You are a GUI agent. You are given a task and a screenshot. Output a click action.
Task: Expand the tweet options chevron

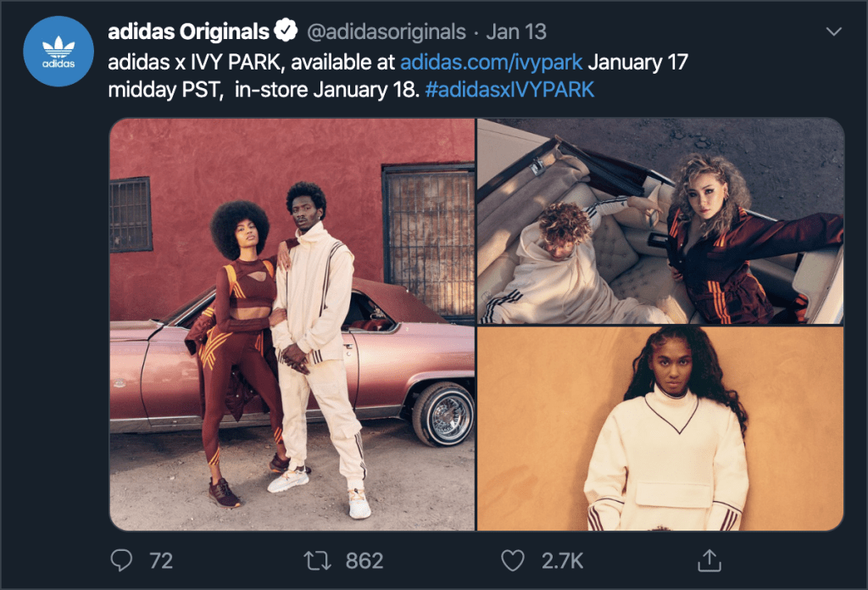(x=834, y=31)
